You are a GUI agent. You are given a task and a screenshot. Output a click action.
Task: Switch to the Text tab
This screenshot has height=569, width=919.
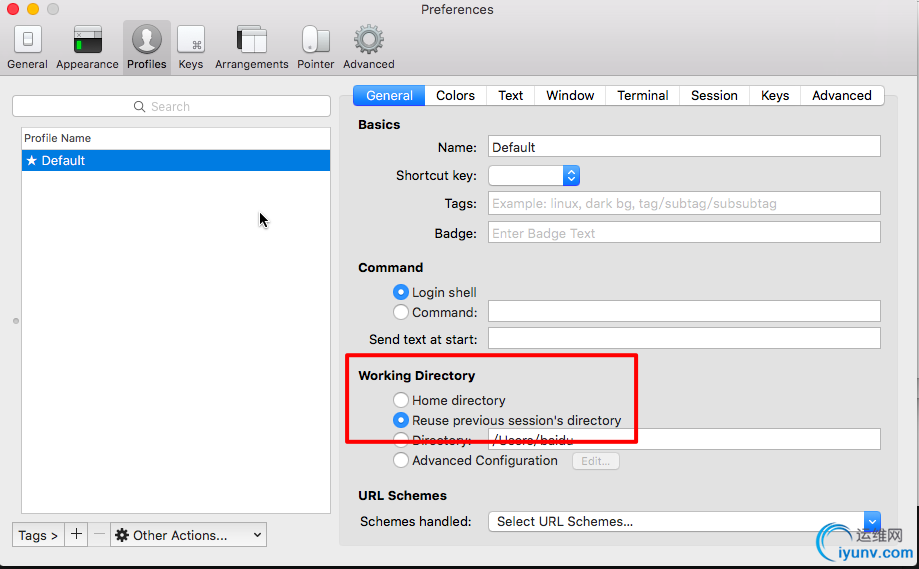coord(510,96)
